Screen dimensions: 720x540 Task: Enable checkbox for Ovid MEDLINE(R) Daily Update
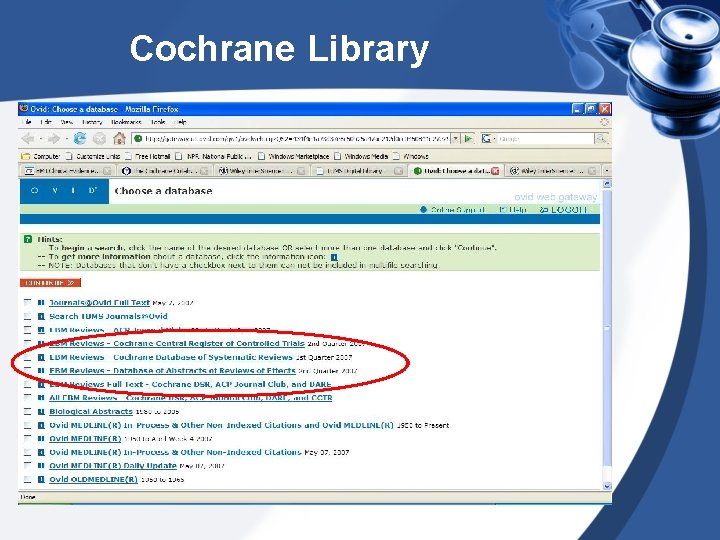tap(28, 466)
